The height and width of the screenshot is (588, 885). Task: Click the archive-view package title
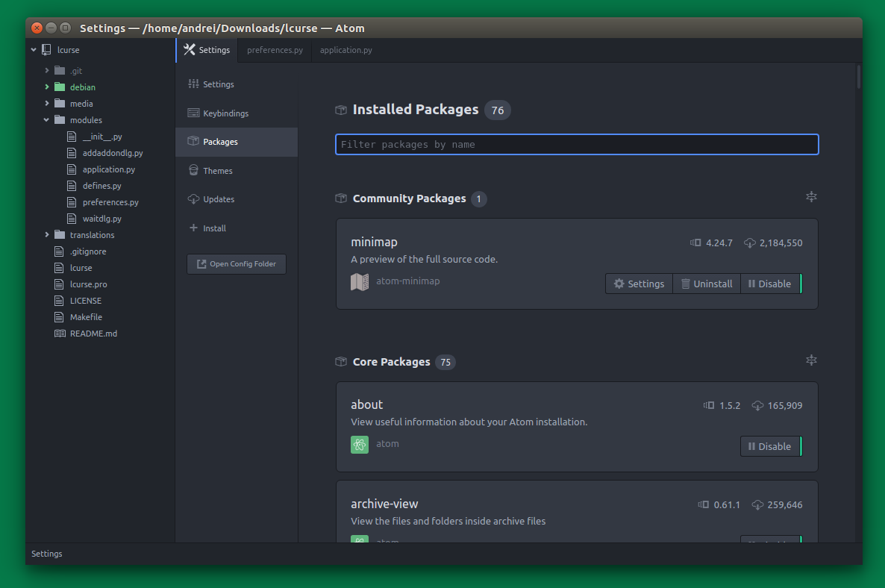pos(384,504)
